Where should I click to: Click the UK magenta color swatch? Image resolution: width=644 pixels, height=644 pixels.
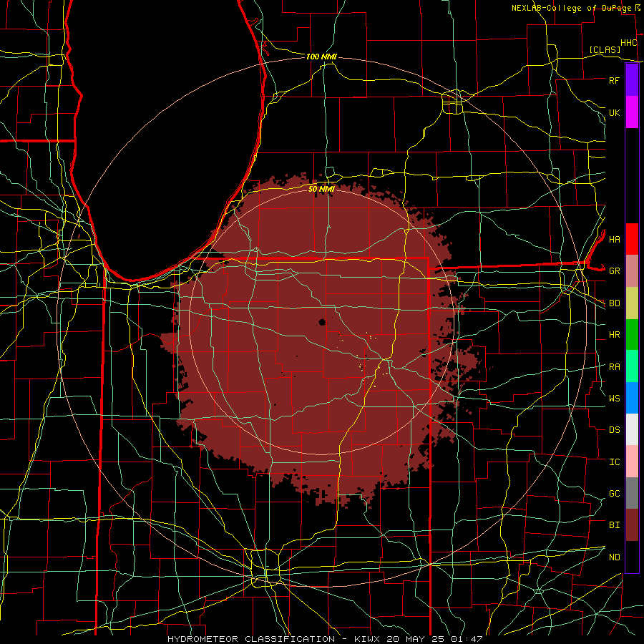632,112
